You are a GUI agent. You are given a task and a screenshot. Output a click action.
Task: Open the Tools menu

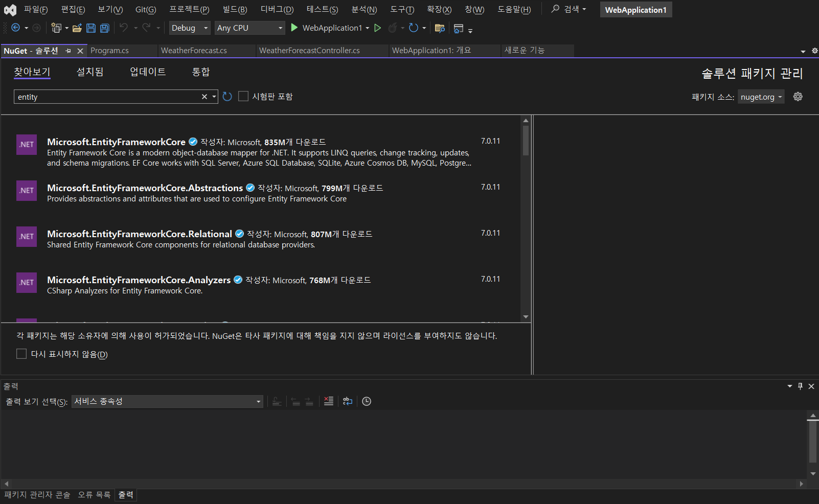pyautogui.click(x=402, y=10)
